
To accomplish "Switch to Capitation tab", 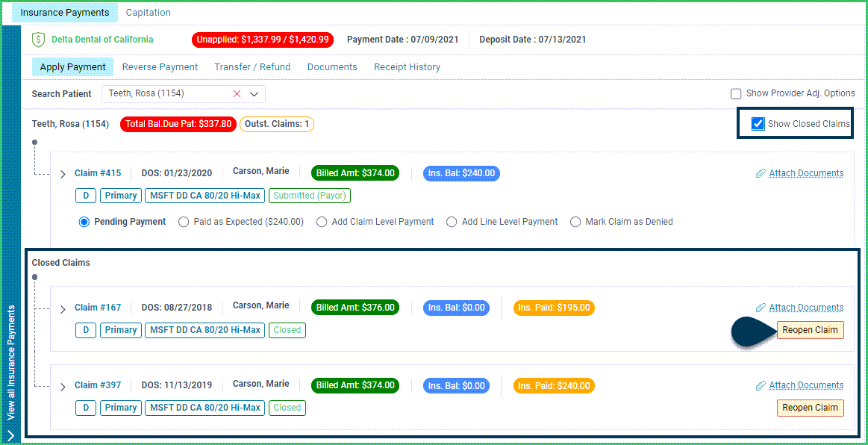I will 149,12.
